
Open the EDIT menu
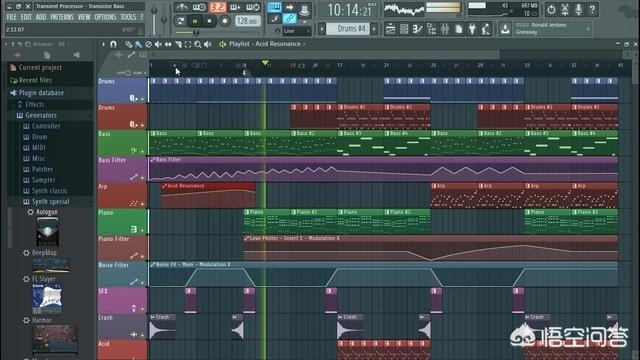click(26, 17)
